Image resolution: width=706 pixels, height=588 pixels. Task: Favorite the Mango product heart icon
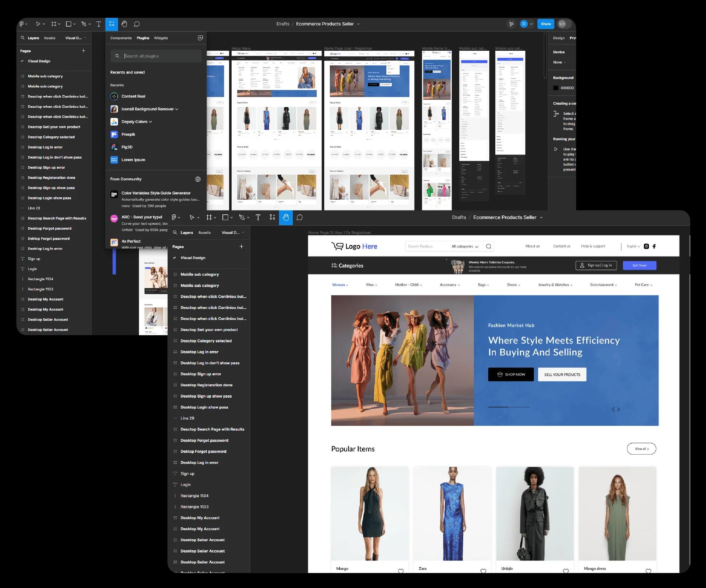[400, 571]
